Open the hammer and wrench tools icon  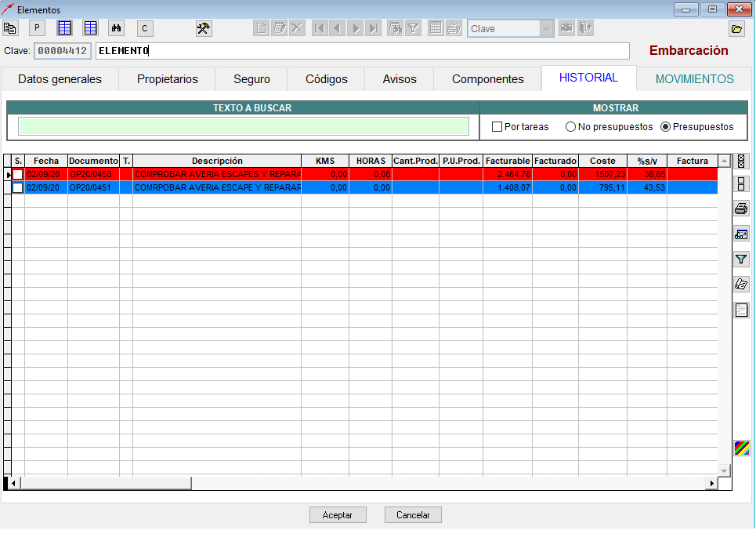click(204, 28)
